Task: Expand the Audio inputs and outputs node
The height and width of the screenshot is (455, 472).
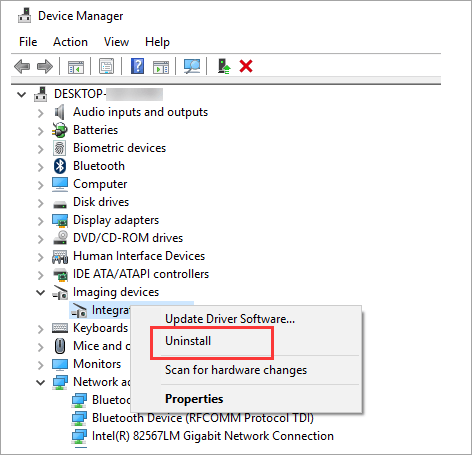Action: pos(40,113)
